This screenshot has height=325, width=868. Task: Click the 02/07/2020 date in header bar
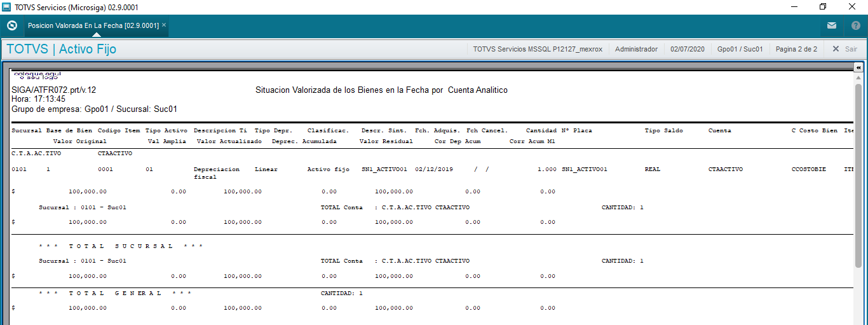[x=688, y=49]
